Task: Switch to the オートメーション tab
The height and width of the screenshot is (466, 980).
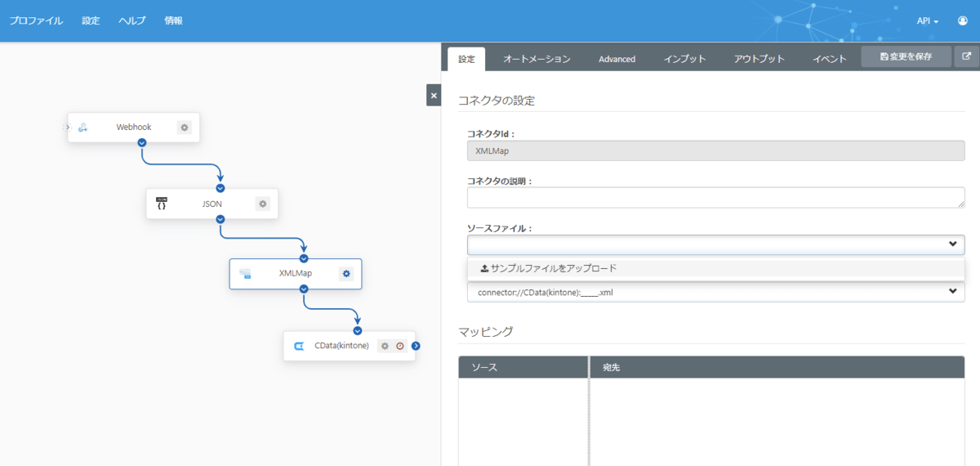Action: (x=537, y=59)
